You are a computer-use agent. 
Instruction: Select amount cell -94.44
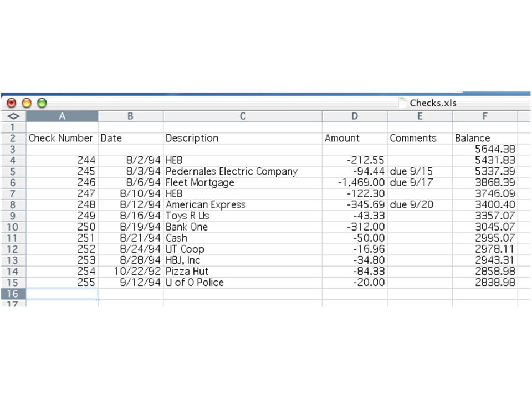tap(355, 172)
